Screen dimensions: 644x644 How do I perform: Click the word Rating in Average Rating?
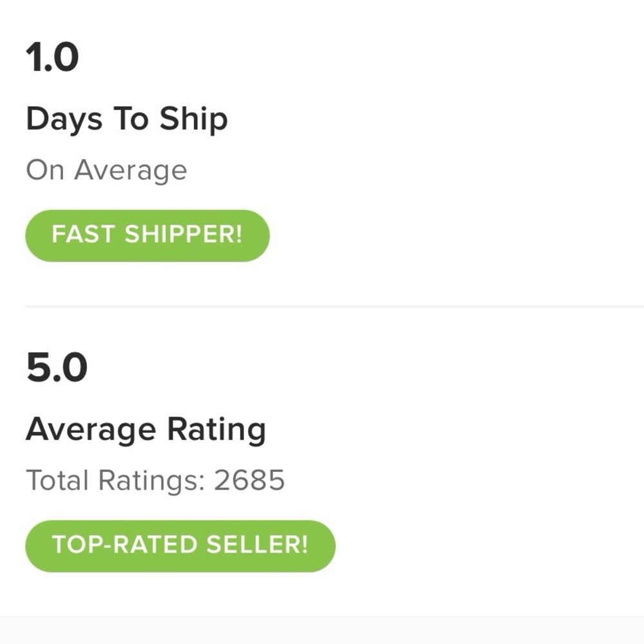coord(216,430)
